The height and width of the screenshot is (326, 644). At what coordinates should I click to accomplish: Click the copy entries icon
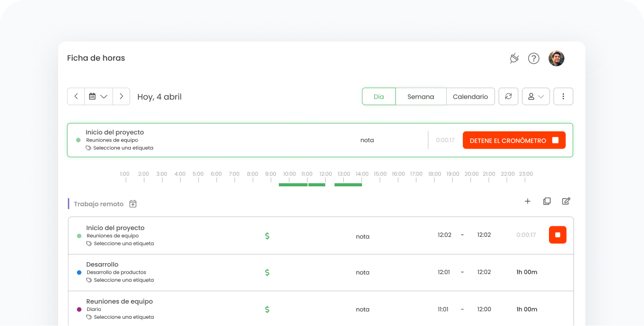pos(547,201)
